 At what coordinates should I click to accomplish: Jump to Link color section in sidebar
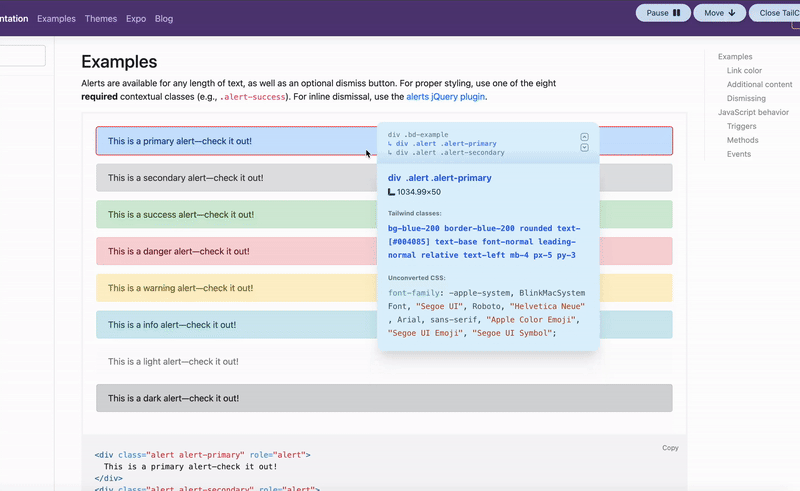coord(744,71)
